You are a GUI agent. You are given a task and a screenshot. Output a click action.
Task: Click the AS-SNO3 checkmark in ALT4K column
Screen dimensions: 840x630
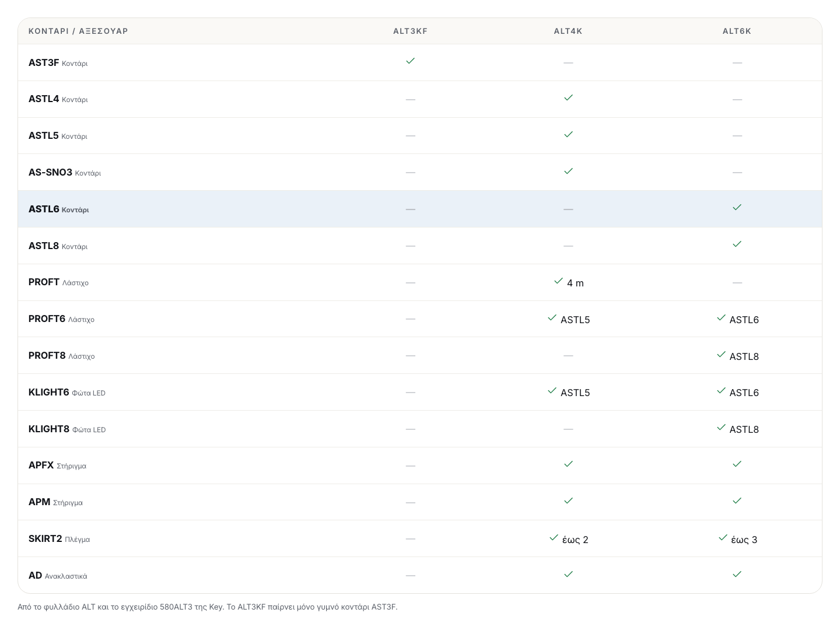[x=568, y=171]
